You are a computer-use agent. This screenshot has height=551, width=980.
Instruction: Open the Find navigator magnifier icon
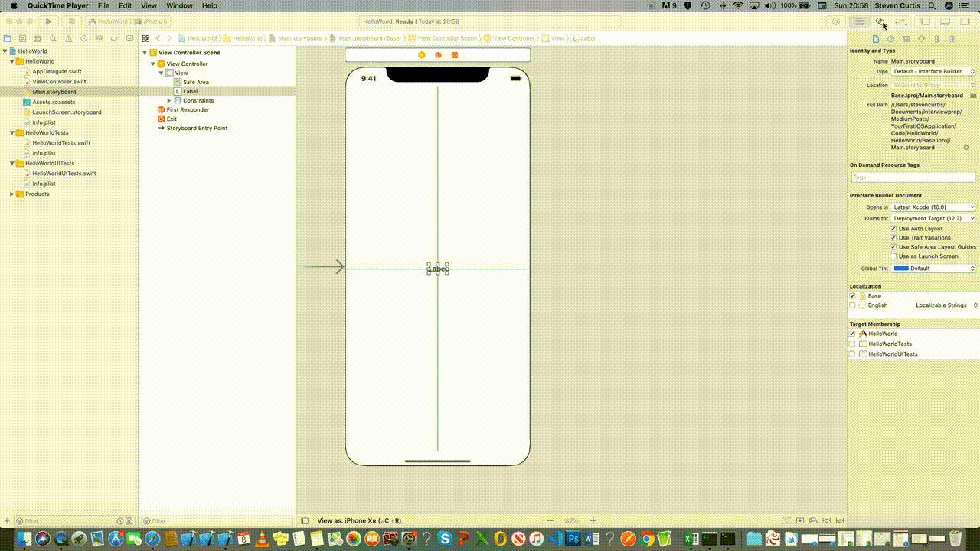pos(53,38)
